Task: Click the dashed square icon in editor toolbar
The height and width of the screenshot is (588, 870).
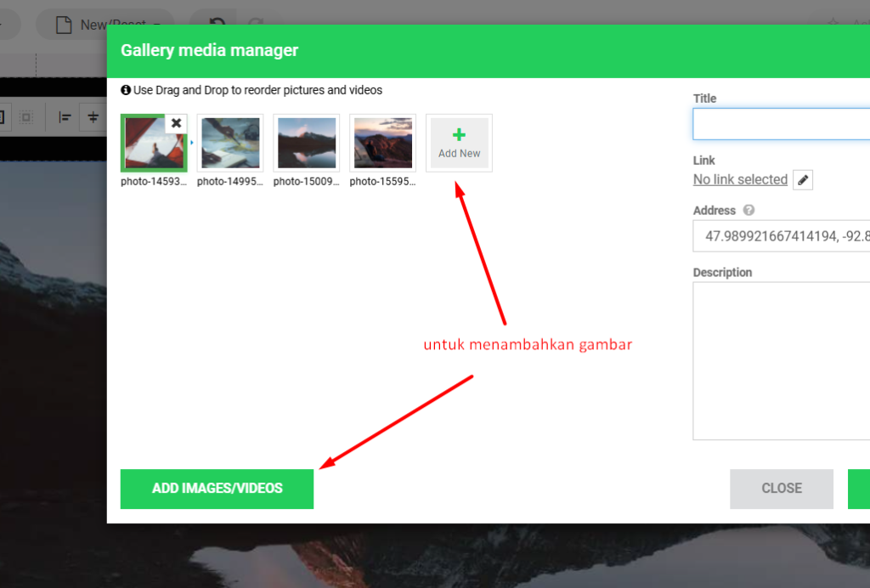Action: coord(26,117)
